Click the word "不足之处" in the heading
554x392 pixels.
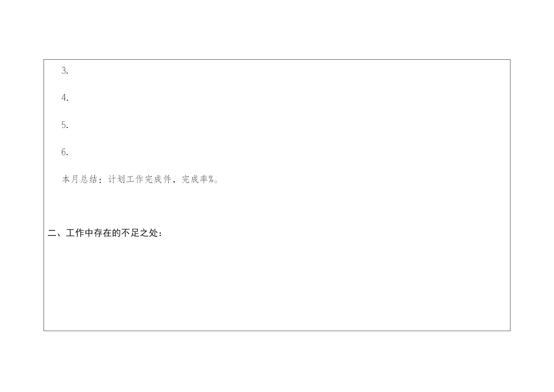point(140,233)
